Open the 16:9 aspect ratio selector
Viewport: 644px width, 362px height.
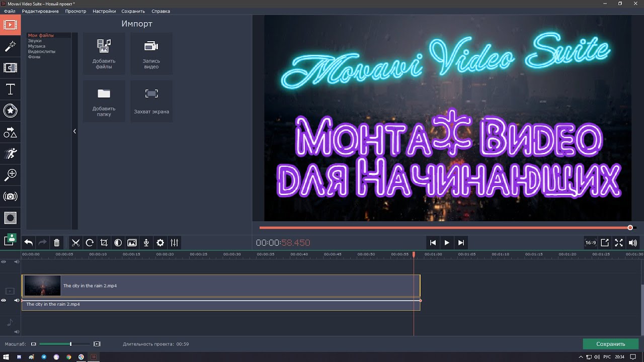[591, 243]
